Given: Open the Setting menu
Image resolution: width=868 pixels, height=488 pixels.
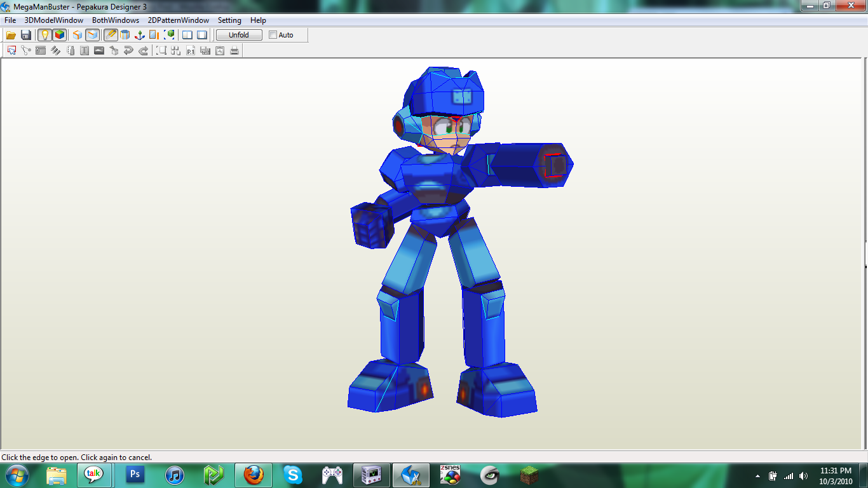Looking at the screenshot, I should [229, 20].
